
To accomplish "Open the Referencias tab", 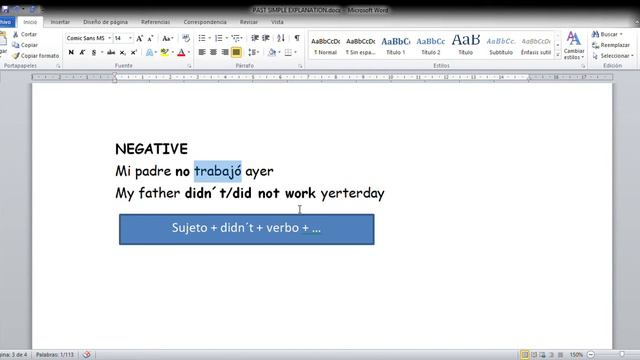I will pos(156,22).
